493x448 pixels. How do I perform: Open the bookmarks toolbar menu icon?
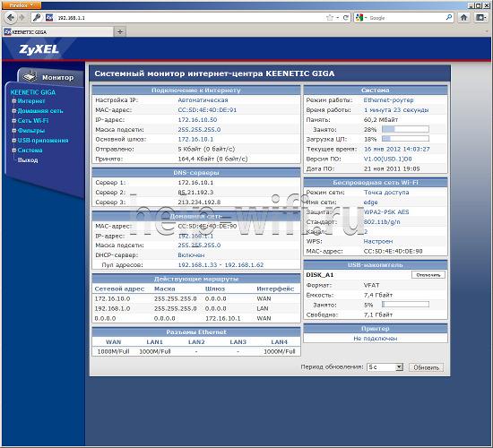(x=480, y=18)
